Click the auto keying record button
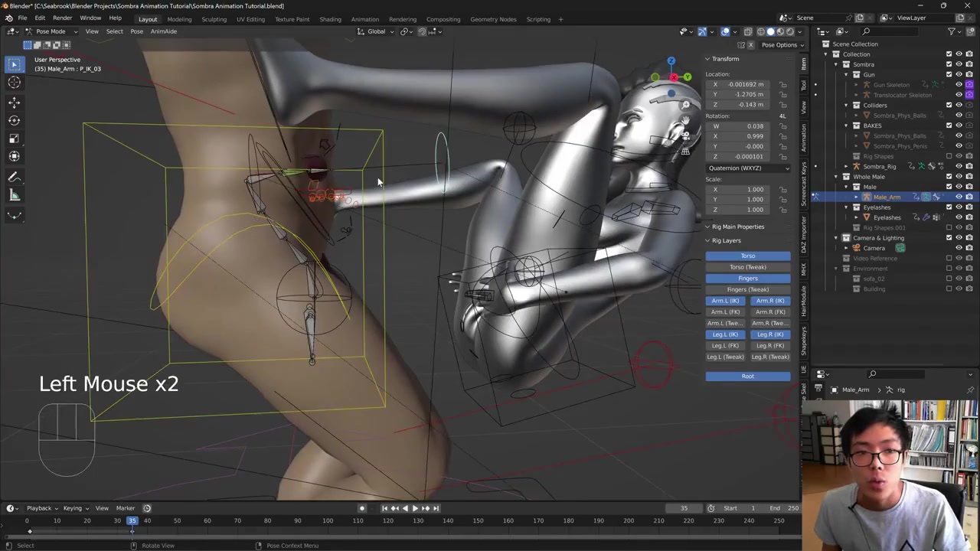 point(362,508)
